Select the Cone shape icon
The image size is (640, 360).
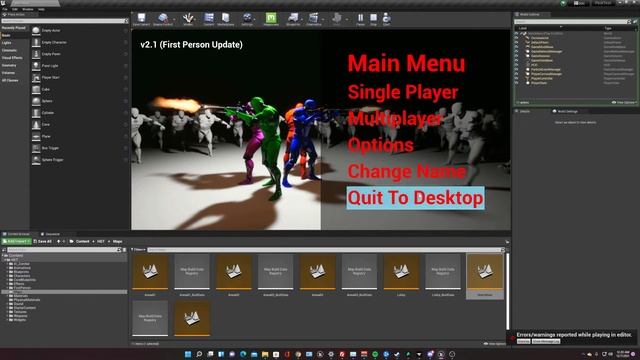click(36, 124)
